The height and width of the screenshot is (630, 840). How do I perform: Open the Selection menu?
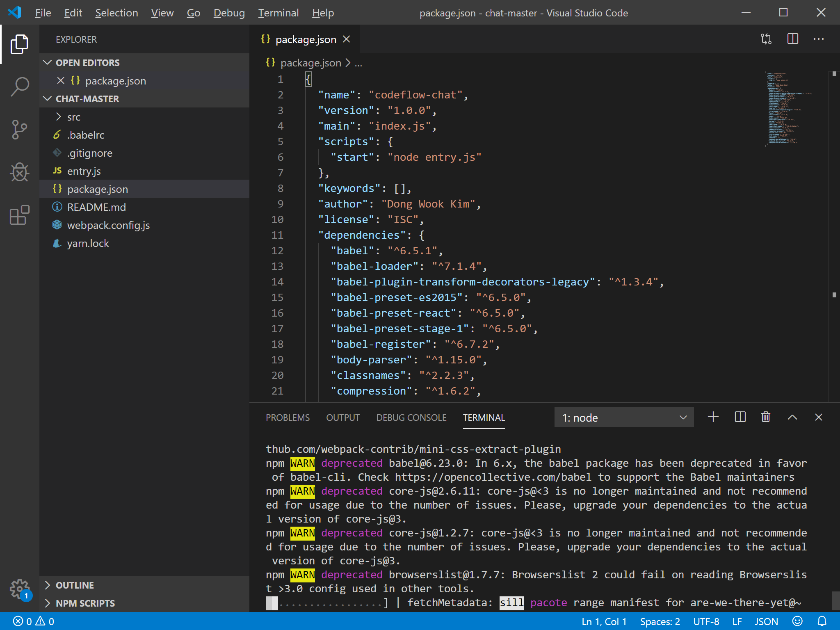116,13
